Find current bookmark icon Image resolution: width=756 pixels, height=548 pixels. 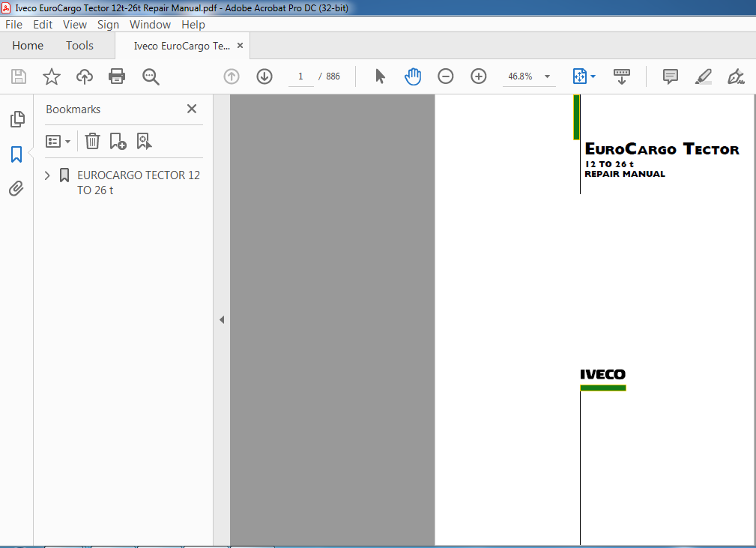pyautogui.click(x=144, y=142)
